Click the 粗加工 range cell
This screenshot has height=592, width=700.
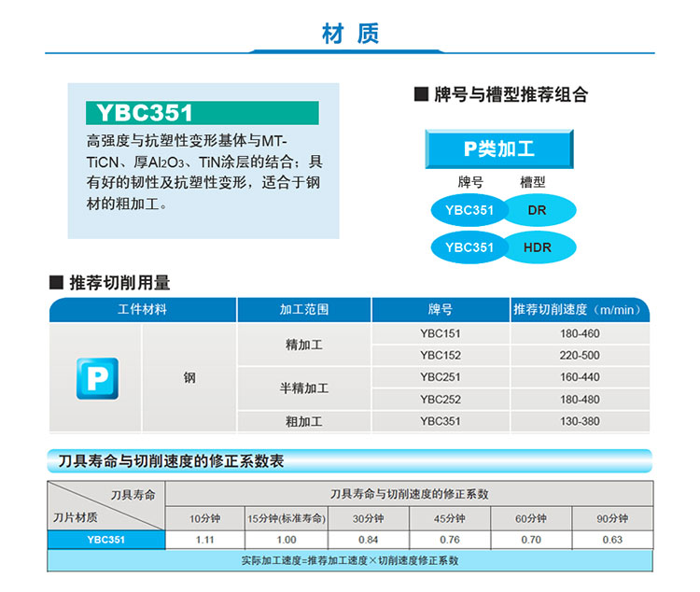click(x=304, y=421)
